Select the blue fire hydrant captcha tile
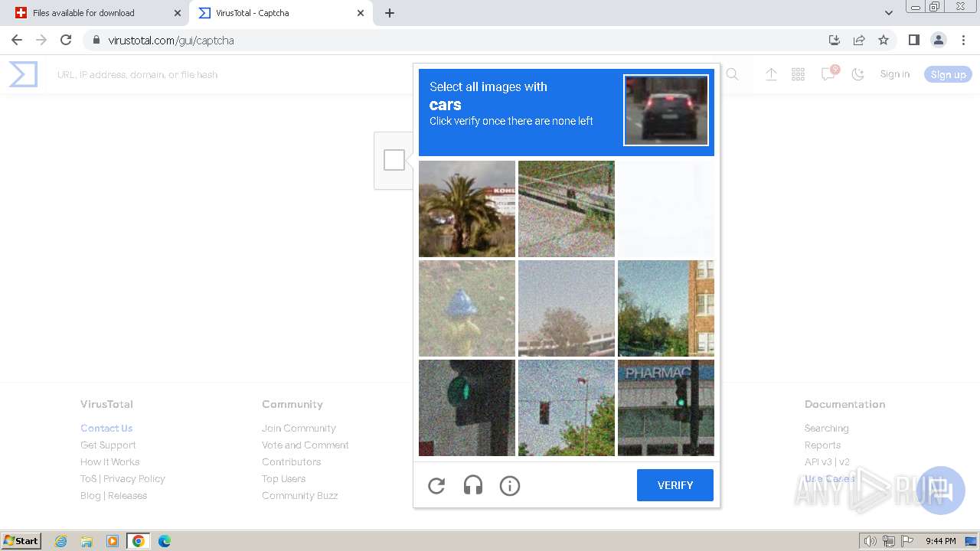The height and width of the screenshot is (551, 980). click(x=467, y=308)
